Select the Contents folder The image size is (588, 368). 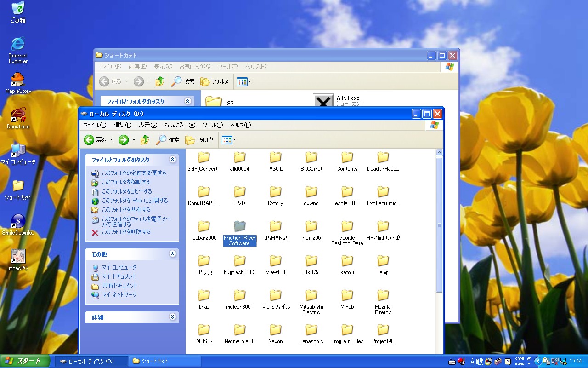347,161
